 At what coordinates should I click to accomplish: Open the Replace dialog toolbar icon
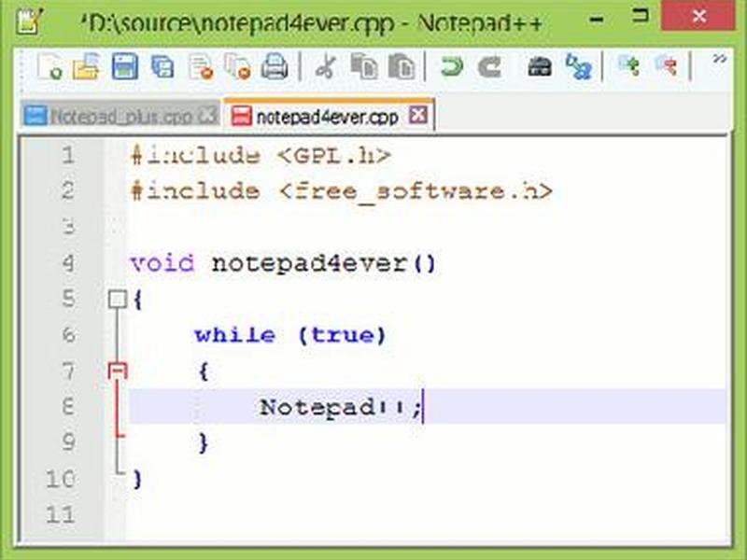tap(578, 66)
